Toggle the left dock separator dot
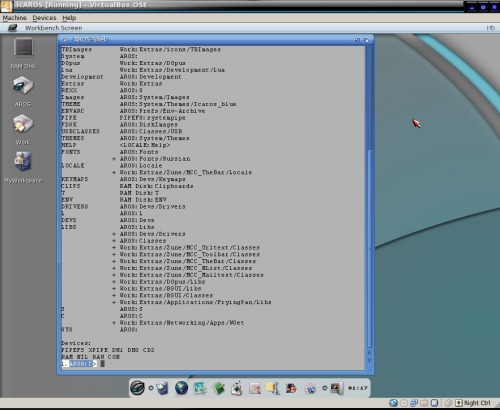The width and height of the screenshot is (500, 410). [x=151, y=388]
